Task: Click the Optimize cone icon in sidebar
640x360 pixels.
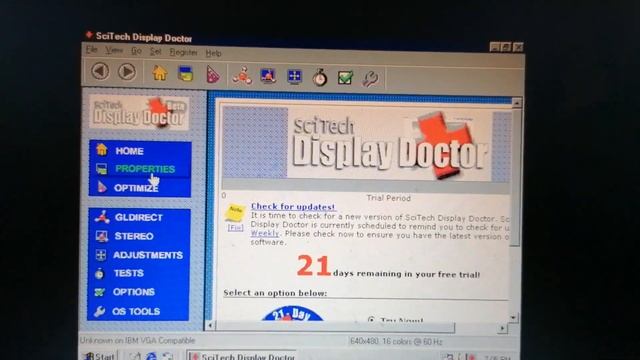Action: coord(101,187)
